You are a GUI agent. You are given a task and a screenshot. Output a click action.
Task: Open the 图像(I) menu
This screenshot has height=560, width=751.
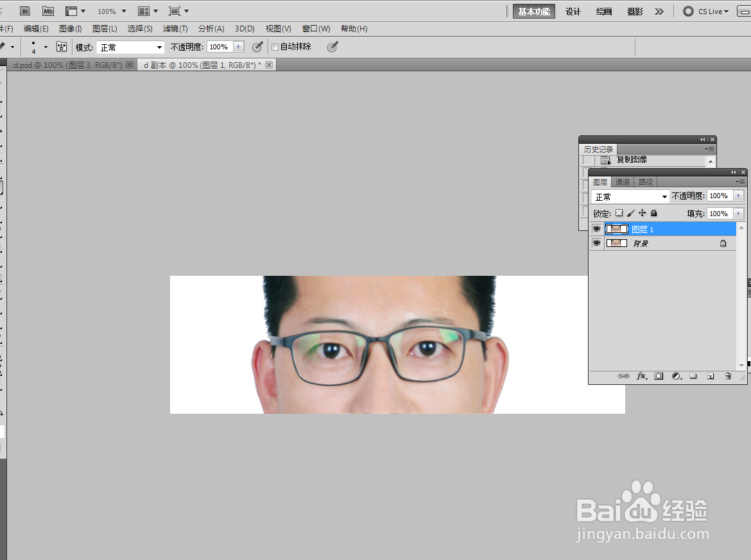[x=71, y=29]
